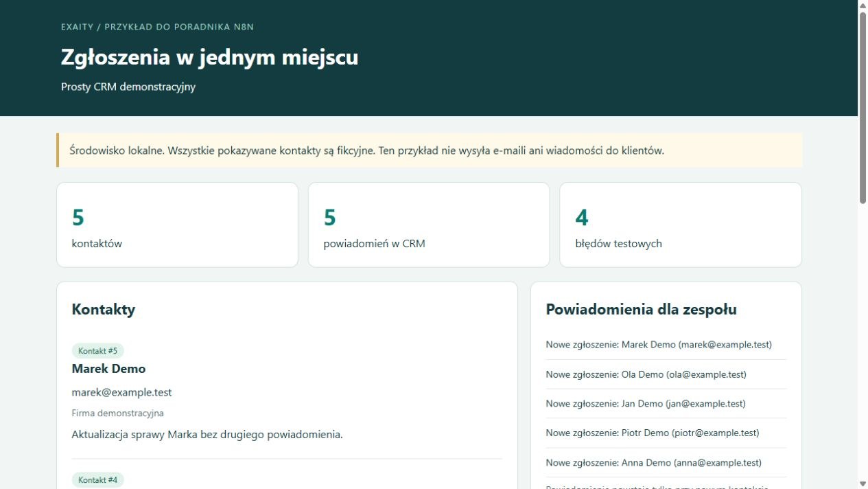868x489 pixels.
Task: Click the scrollbar up arrow
Action: point(863,5)
